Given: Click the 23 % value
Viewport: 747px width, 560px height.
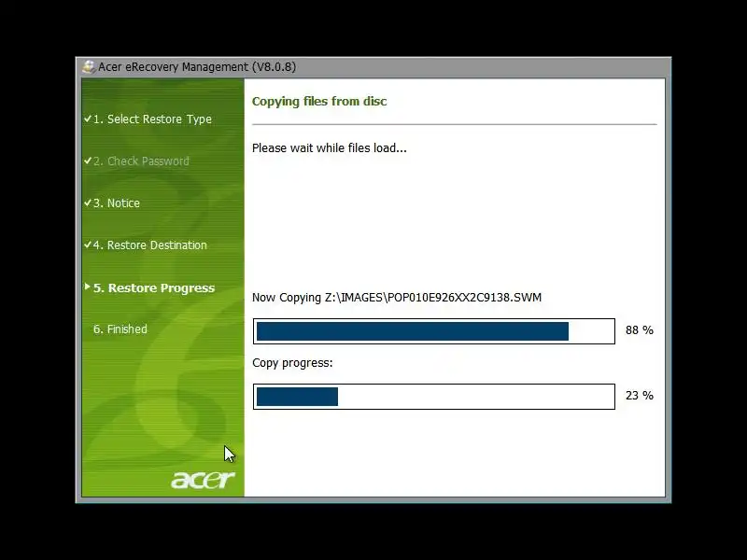Looking at the screenshot, I should [640, 395].
